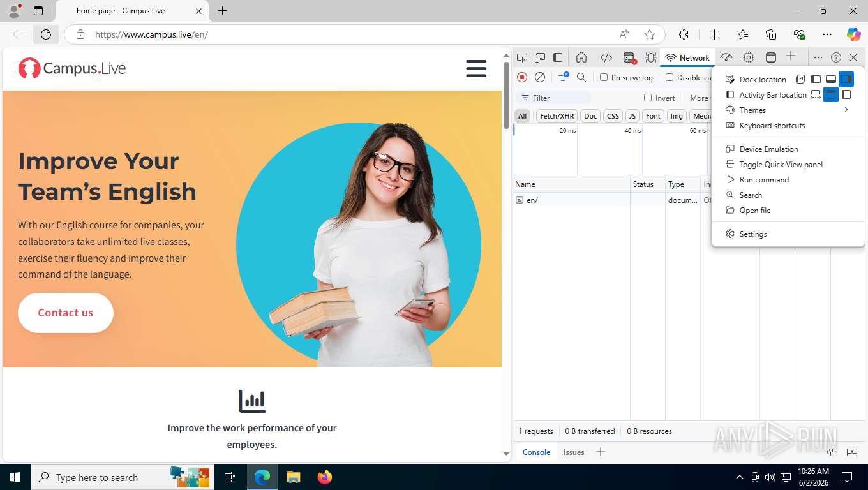
Task: Click the address bar URL
Action: click(x=151, y=34)
